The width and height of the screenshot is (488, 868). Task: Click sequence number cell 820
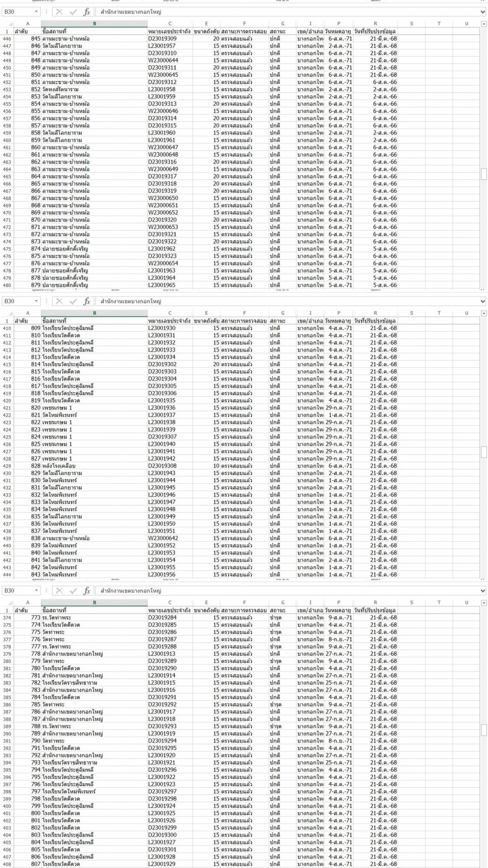click(27, 408)
